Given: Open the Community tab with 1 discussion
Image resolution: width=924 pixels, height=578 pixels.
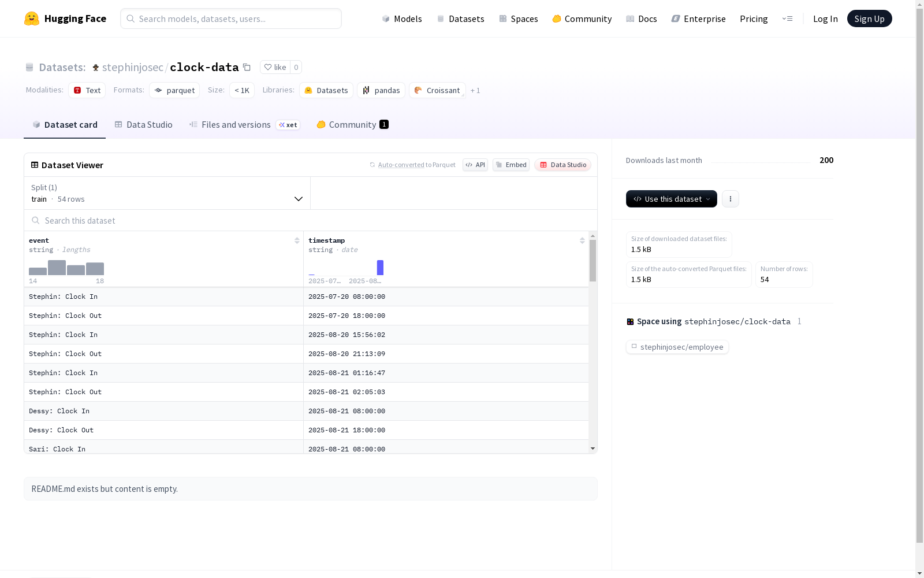Looking at the screenshot, I should tap(352, 125).
